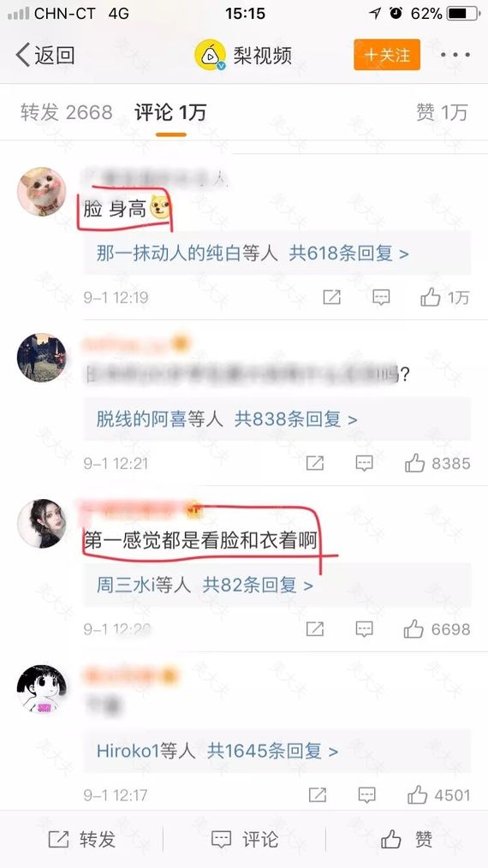Viewport: 488px width, 868px height.
Task: Tap the repost icon on 9-1 12:19 comment
Action: pyautogui.click(x=332, y=297)
